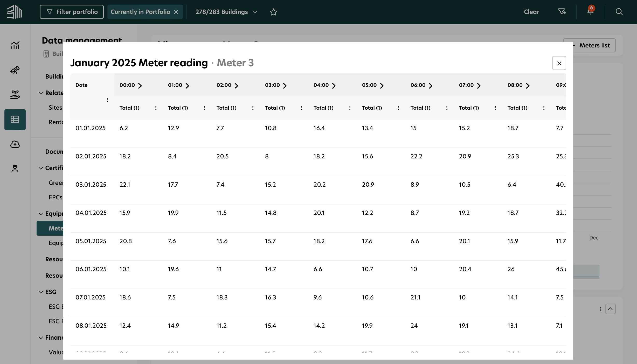Click the notification bell icon
Image resolution: width=637 pixels, height=364 pixels.
[x=590, y=12]
